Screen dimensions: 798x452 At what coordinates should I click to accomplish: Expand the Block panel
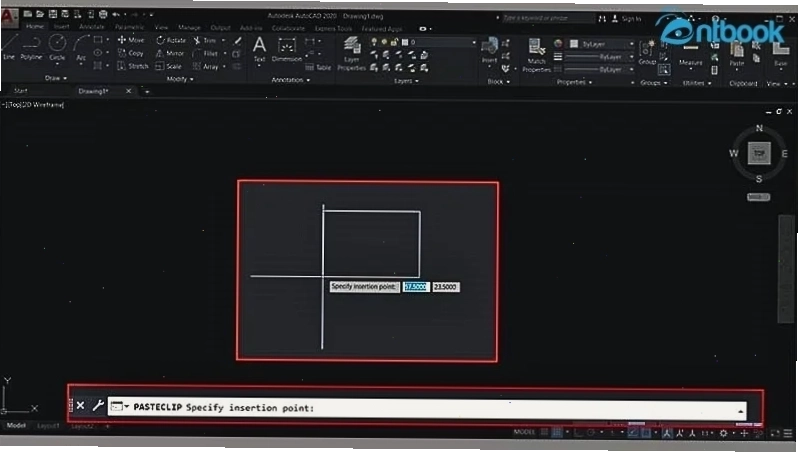point(498,81)
